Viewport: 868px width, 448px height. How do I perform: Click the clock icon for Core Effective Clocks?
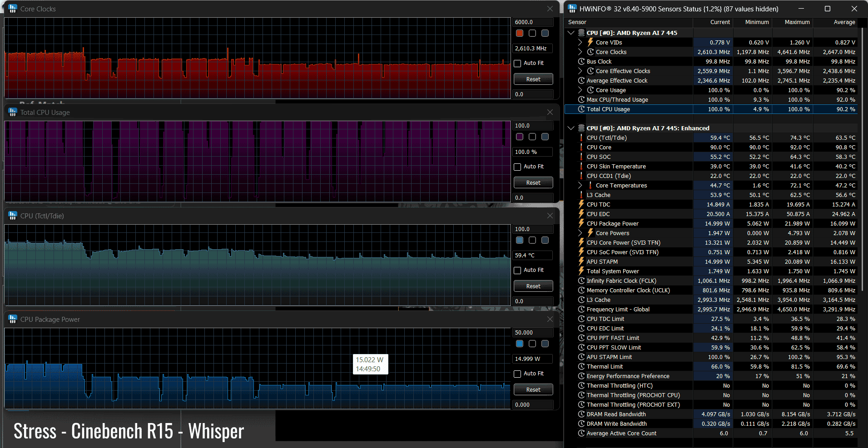click(x=590, y=71)
